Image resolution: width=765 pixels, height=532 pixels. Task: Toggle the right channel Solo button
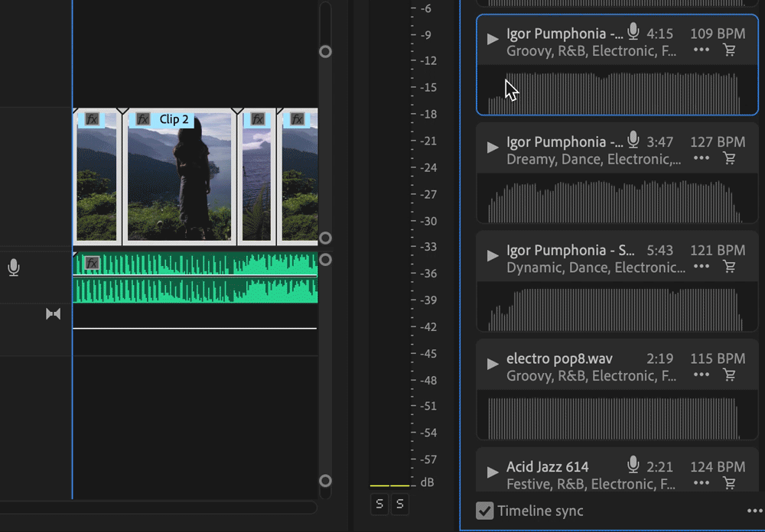pyautogui.click(x=399, y=504)
